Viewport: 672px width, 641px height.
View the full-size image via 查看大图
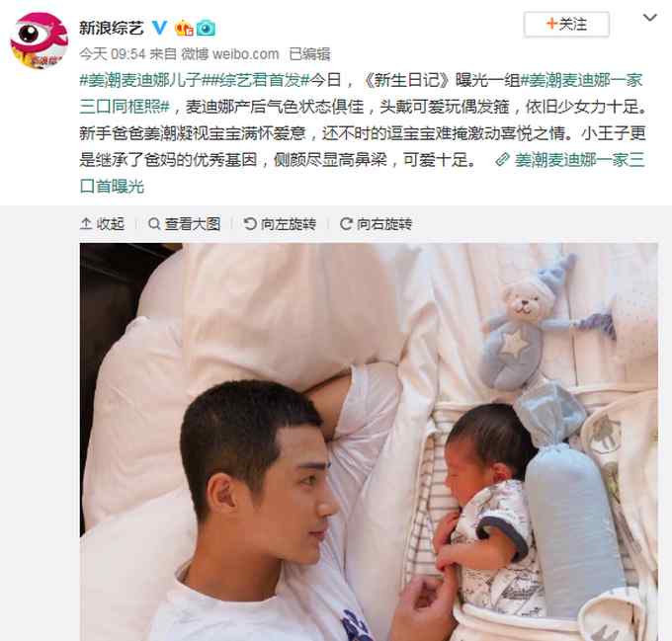184,224
